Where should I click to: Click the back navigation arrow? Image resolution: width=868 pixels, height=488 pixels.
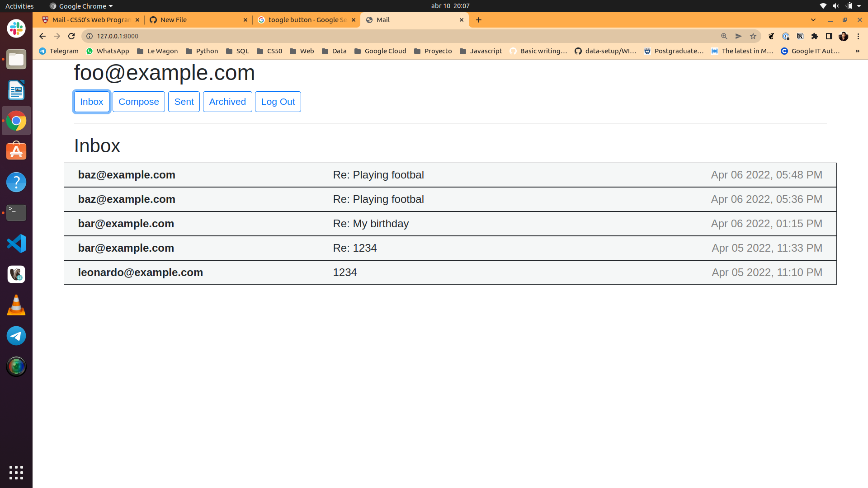pos(42,36)
